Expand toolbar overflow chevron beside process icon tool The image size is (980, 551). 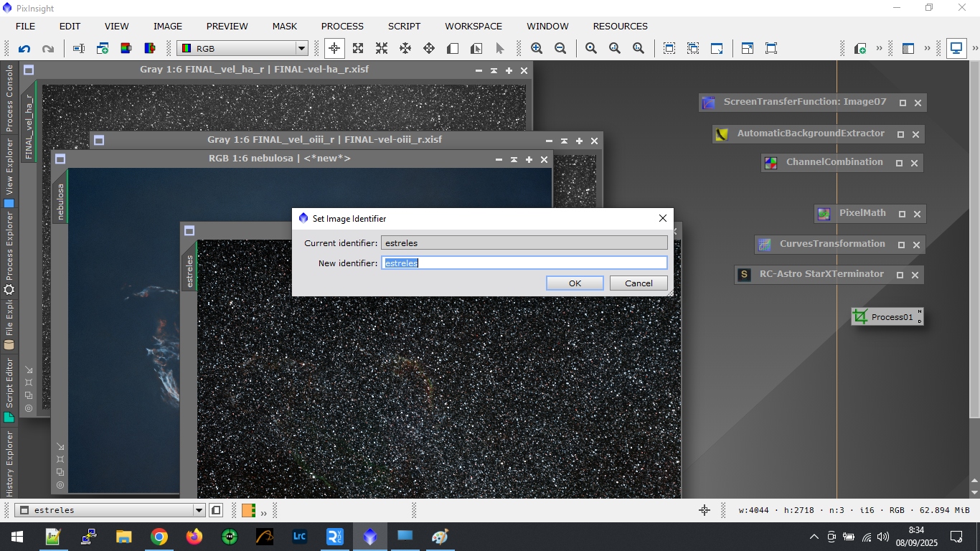[879, 49]
